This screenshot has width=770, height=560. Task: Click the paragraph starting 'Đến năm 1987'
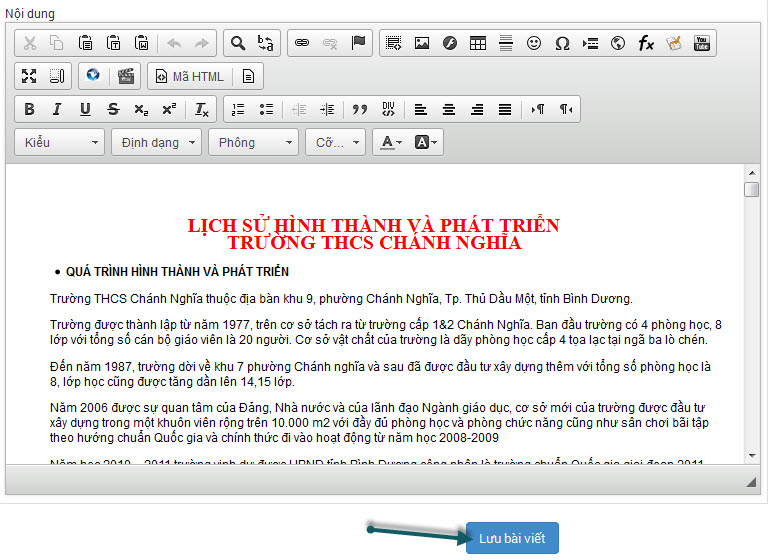coord(381,374)
